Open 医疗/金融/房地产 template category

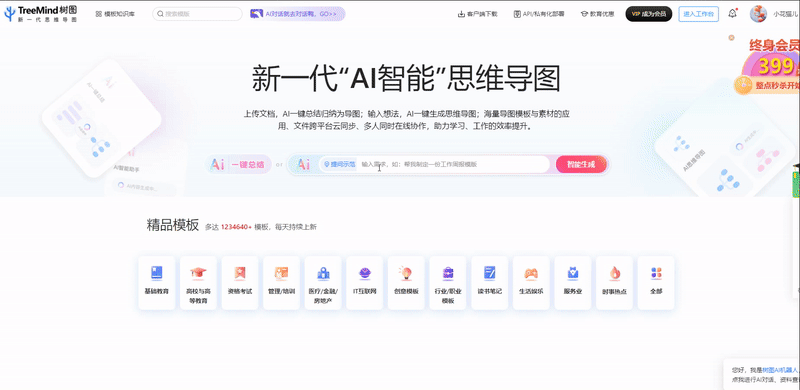pos(323,282)
